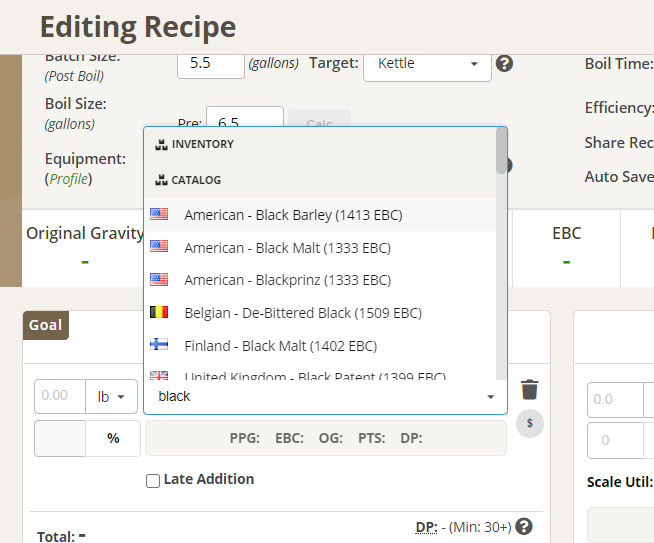
Task: Click the Batch Size input field
Action: [x=210, y=63]
